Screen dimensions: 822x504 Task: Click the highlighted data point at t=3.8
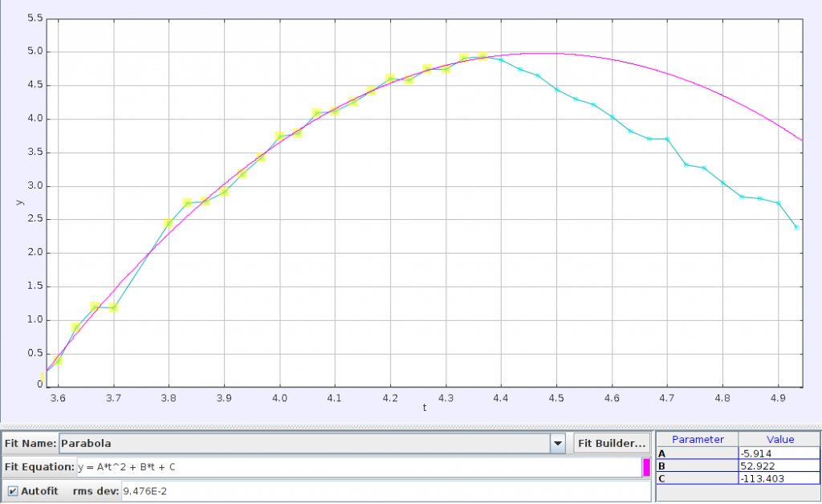point(169,223)
